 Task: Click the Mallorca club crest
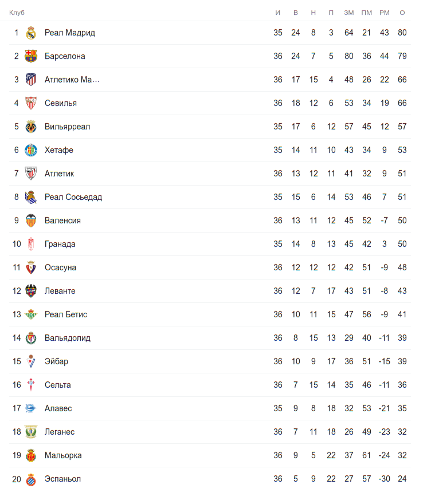tap(31, 455)
